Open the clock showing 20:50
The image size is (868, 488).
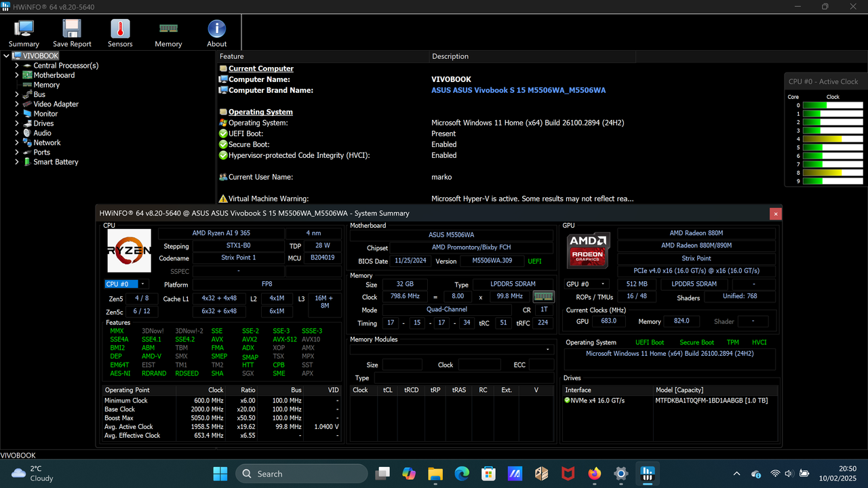pos(837,473)
